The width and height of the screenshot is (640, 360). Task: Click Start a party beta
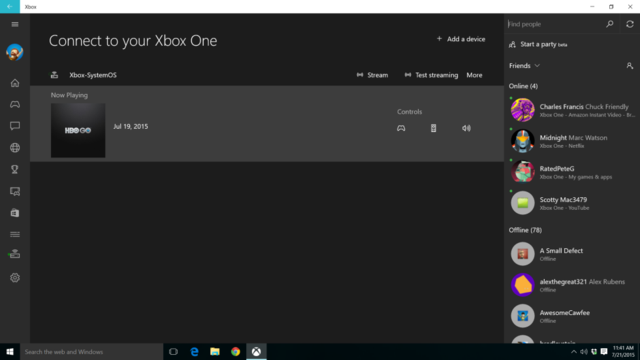point(538,44)
